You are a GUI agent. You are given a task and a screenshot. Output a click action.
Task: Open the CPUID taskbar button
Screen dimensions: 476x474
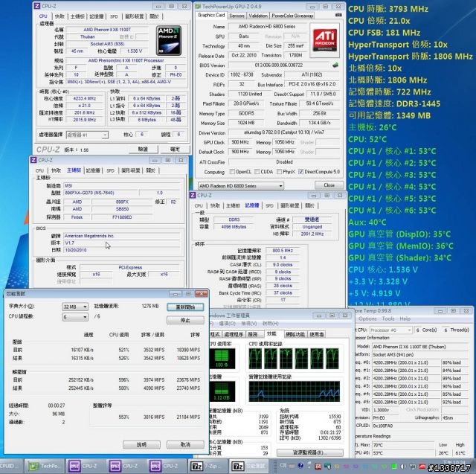[x=10, y=466]
